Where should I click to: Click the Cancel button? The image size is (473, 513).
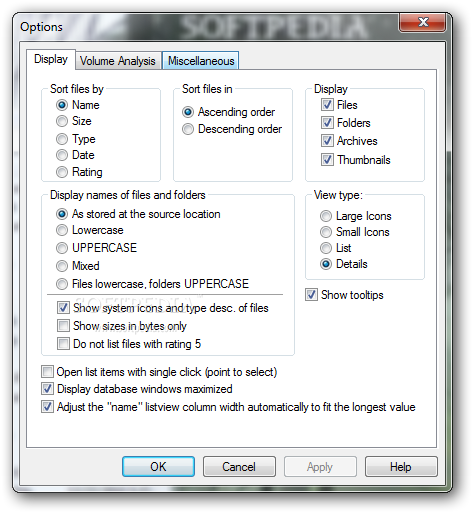pos(239,467)
